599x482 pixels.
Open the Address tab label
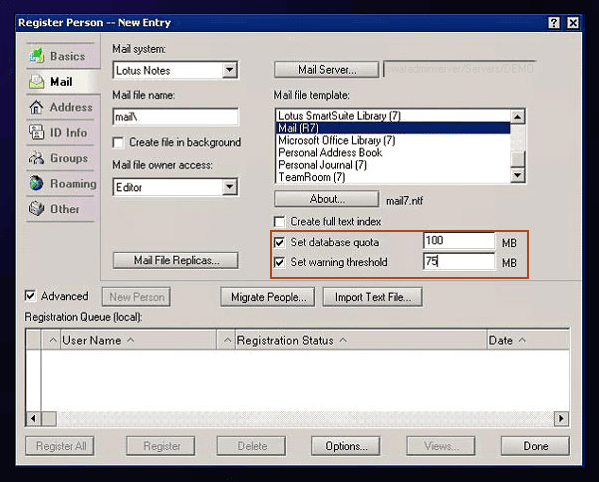pyautogui.click(x=71, y=107)
